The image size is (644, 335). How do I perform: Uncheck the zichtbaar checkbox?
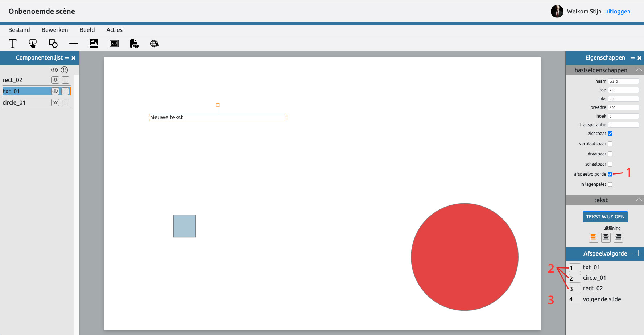point(610,134)
